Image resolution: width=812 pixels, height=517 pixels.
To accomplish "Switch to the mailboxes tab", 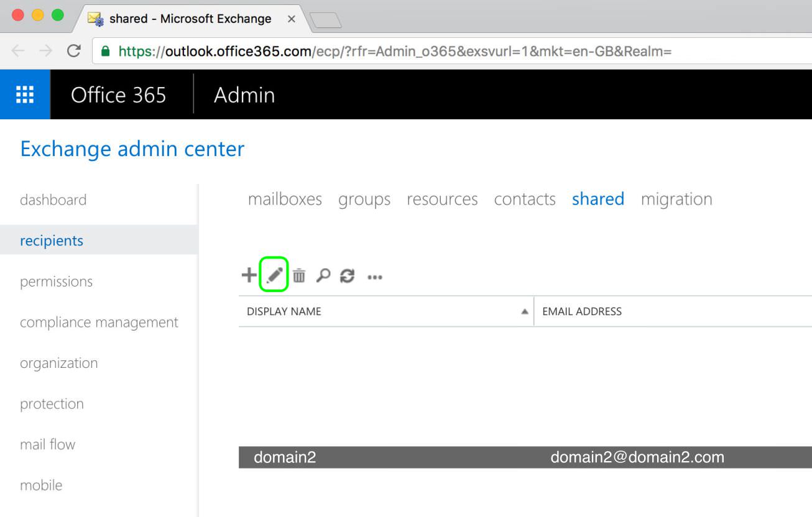I will pos(285,199).
